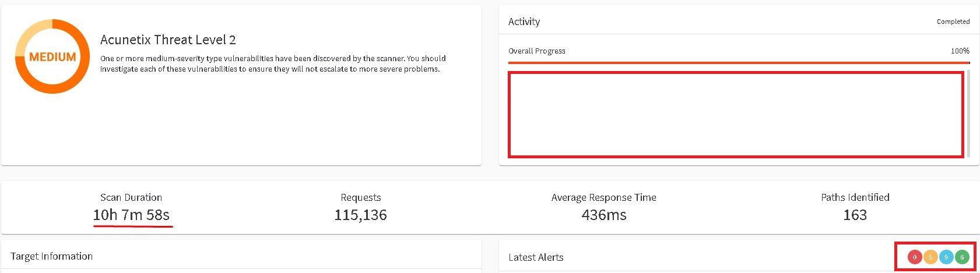The image size is (980, 273).
Task: Click inside the empty activity log area
Action: 736,114
